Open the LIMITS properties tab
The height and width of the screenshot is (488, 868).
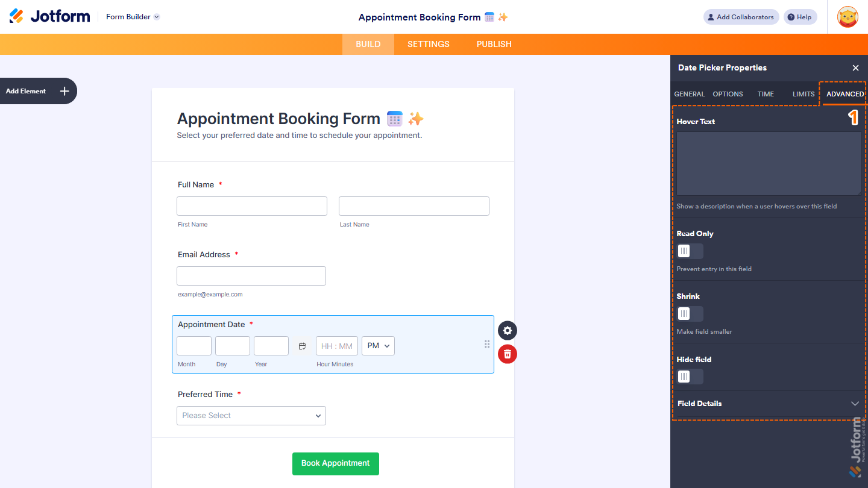pyautogui.click(x=804, y=94)
